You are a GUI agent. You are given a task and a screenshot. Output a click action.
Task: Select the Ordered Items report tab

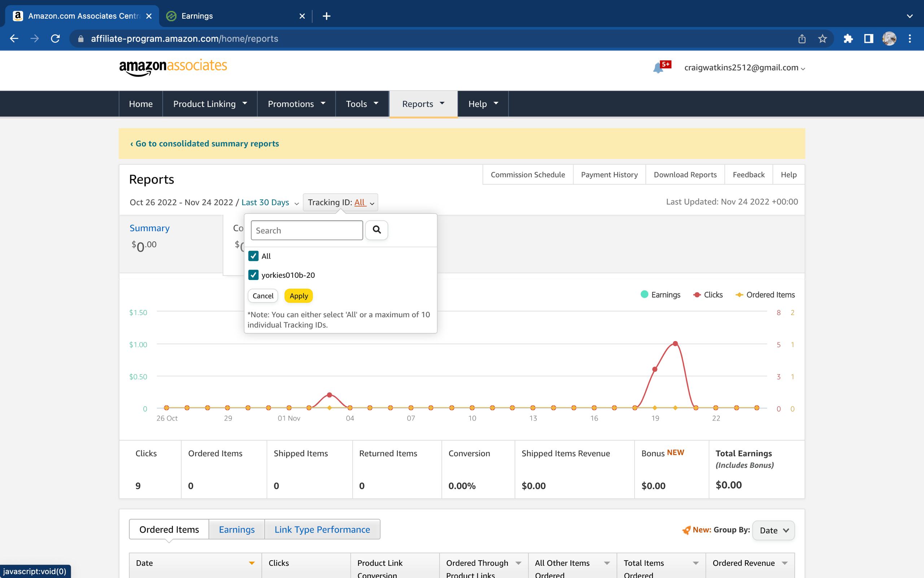[169, 530]
